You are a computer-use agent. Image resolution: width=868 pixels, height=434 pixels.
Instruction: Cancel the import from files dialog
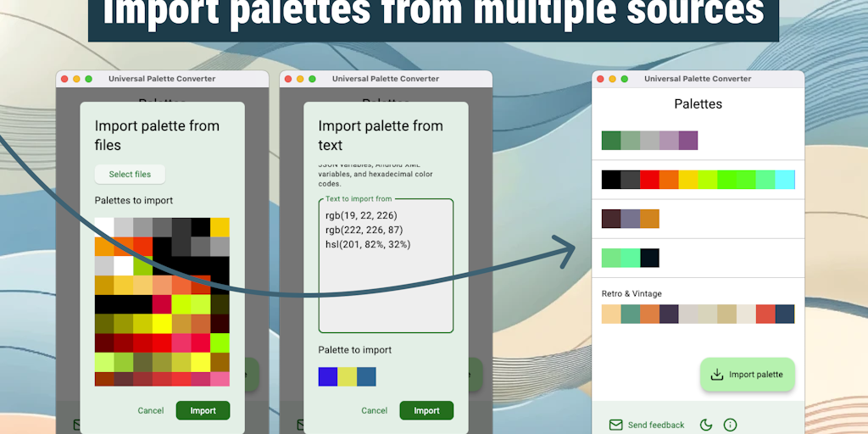[151, 411]
